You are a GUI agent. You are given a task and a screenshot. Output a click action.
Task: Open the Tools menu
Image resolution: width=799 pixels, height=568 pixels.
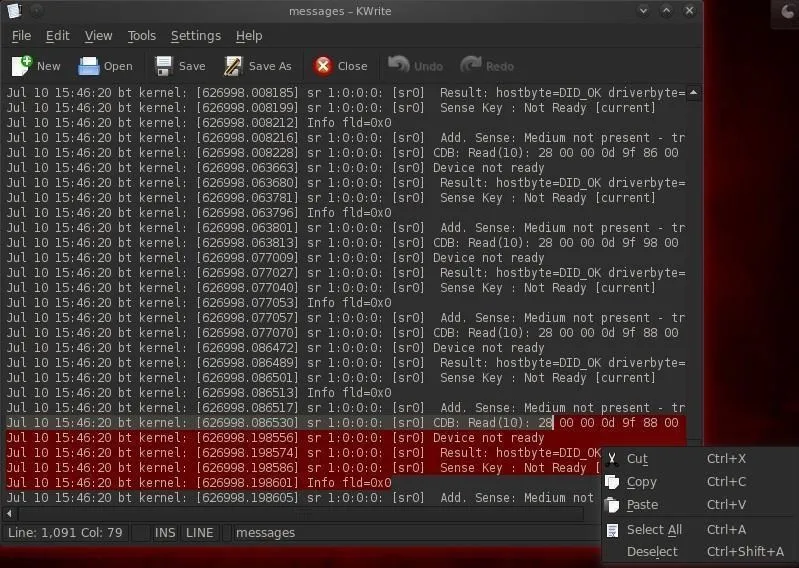click(x=142, y=36)
